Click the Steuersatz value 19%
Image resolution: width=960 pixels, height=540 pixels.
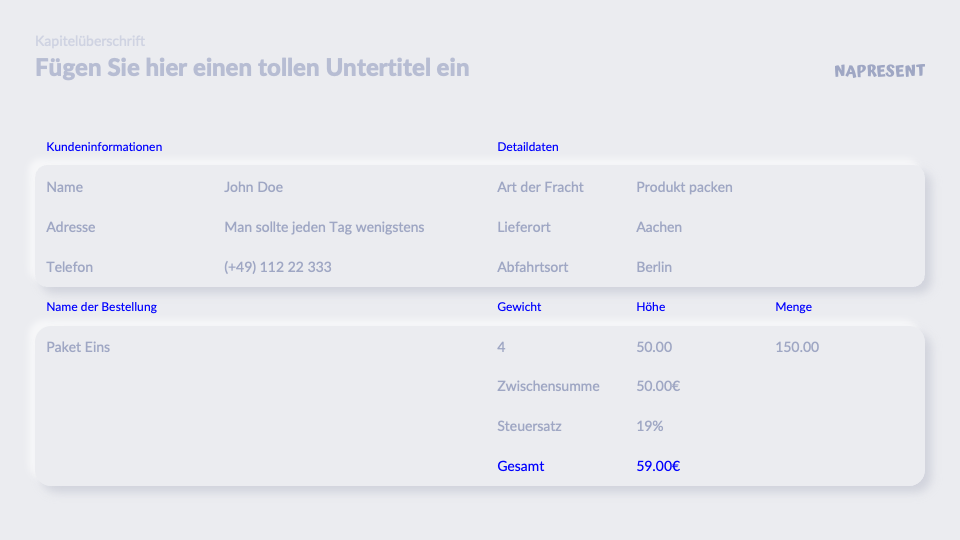pyautogui.click(x=649, y=426)
